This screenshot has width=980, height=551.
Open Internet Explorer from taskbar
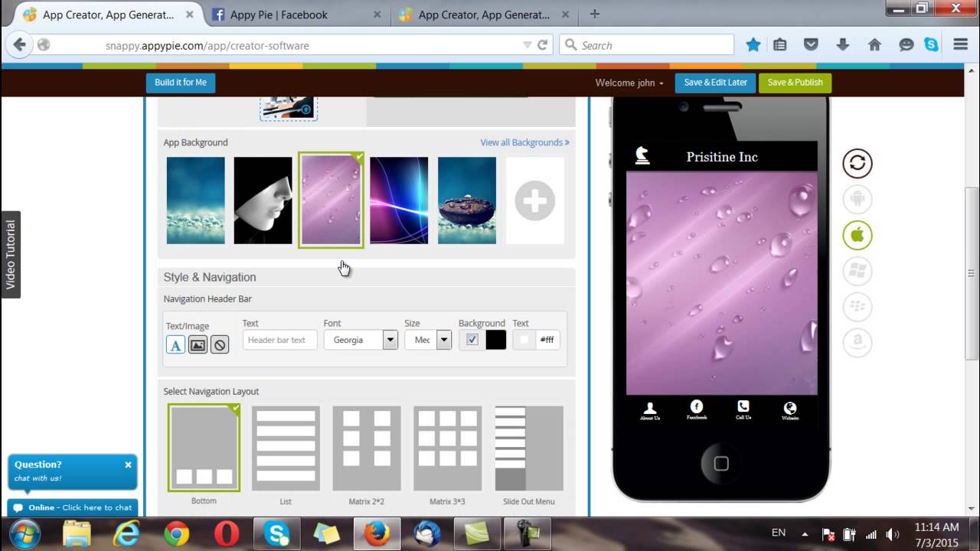pos(126,534)
